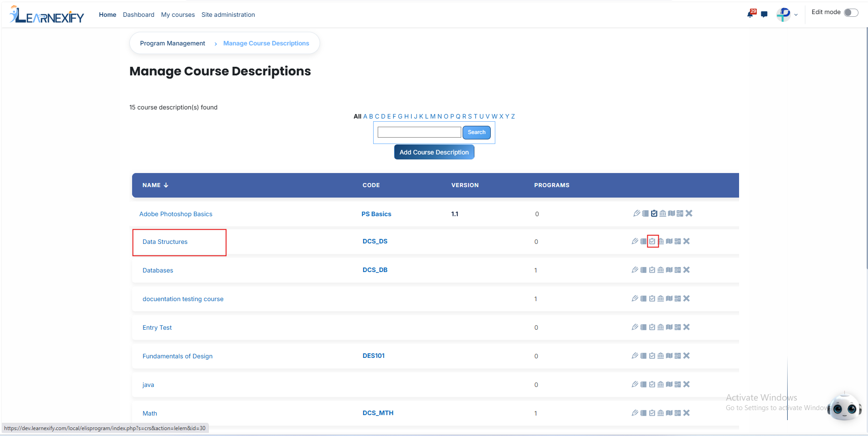Open the Data Structures course link
This screenshot has height=436, width=868.
point(165,242)
